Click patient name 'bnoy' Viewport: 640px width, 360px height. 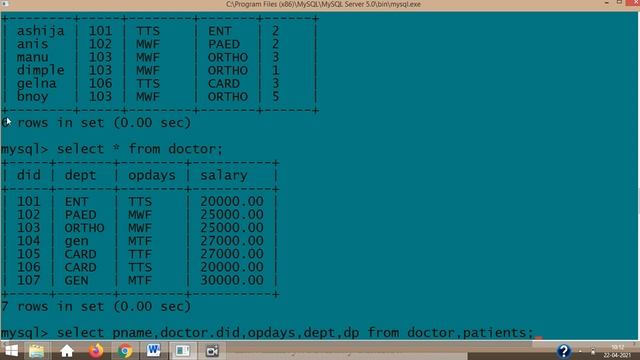click(32, 96)
